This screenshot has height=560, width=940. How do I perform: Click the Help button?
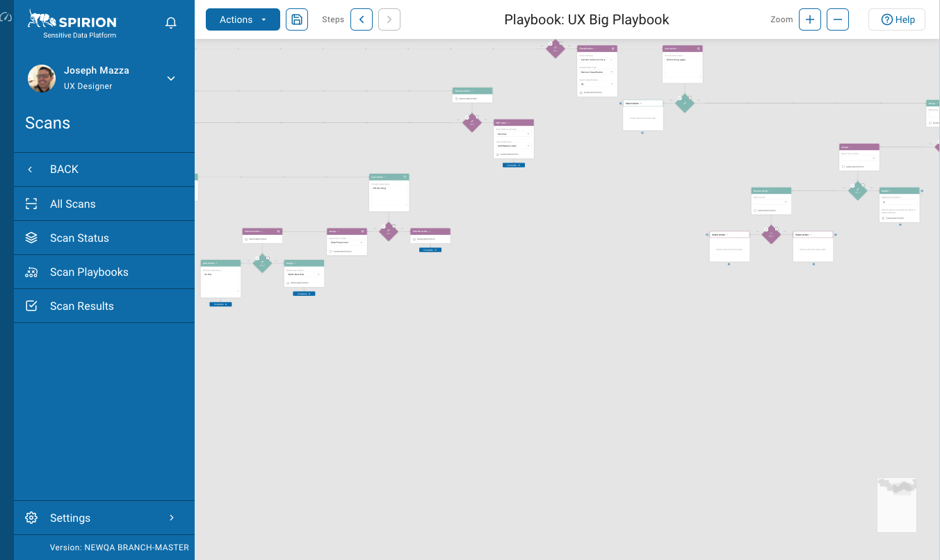[897, 19]
